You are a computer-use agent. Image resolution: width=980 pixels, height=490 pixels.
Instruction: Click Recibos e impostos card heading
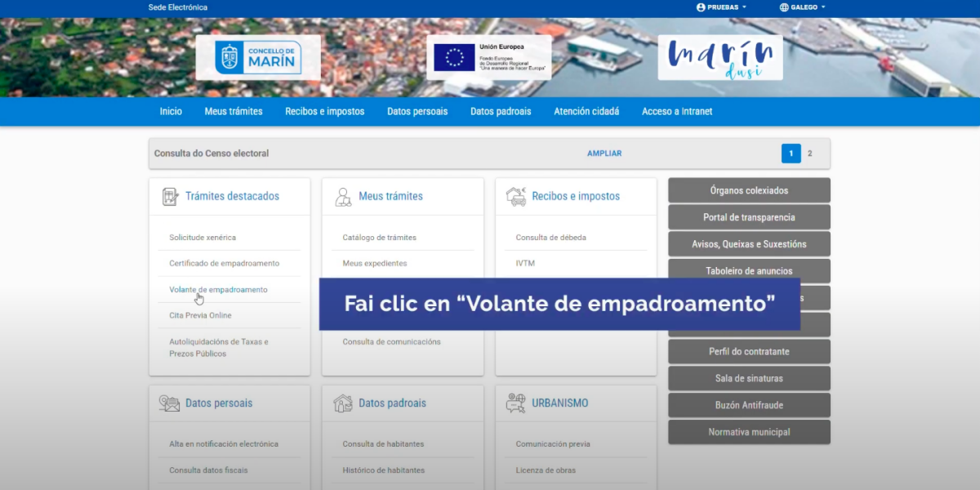click(576, 196)
